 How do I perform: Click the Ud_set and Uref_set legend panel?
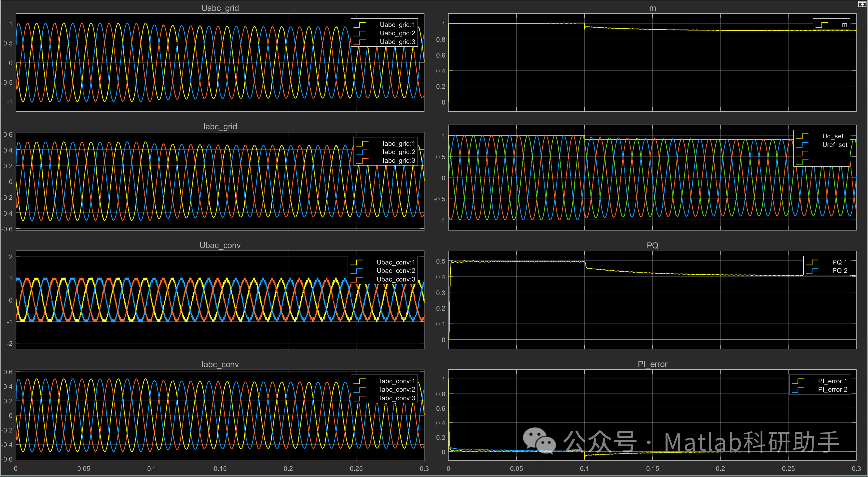pos(823,148)
